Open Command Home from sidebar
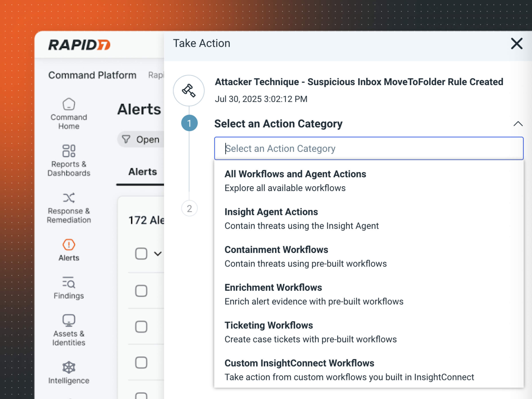The width and height of the screenshot is (532, 399). tap(69, 113)
